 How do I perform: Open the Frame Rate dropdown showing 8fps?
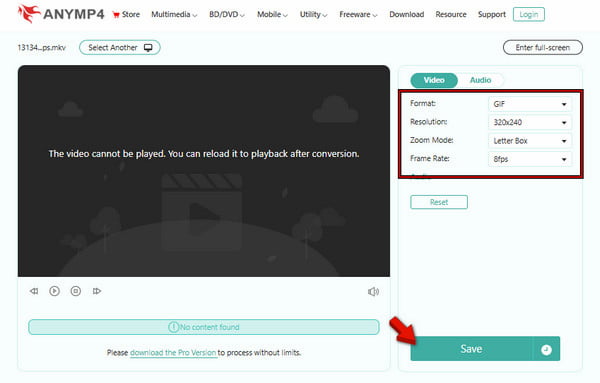(530, 159)
